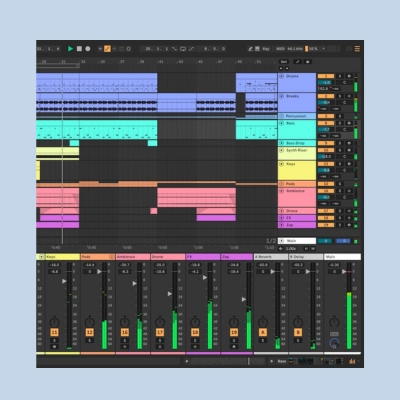Arm the Drums track for recording
This screenshot has height=400, width=400.
click(349, 76)
